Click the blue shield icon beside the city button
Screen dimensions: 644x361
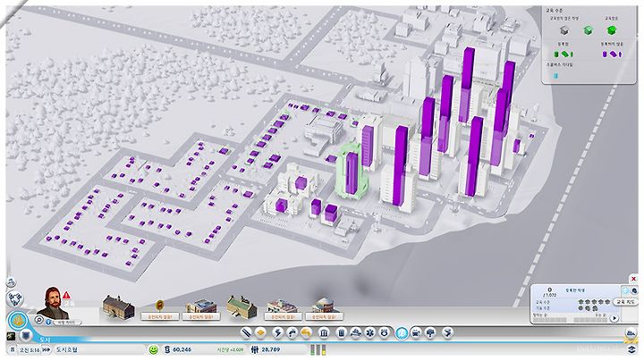(26, 335)
